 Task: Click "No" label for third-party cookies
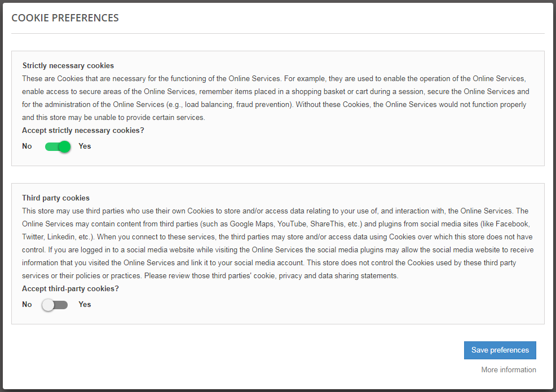27,305
